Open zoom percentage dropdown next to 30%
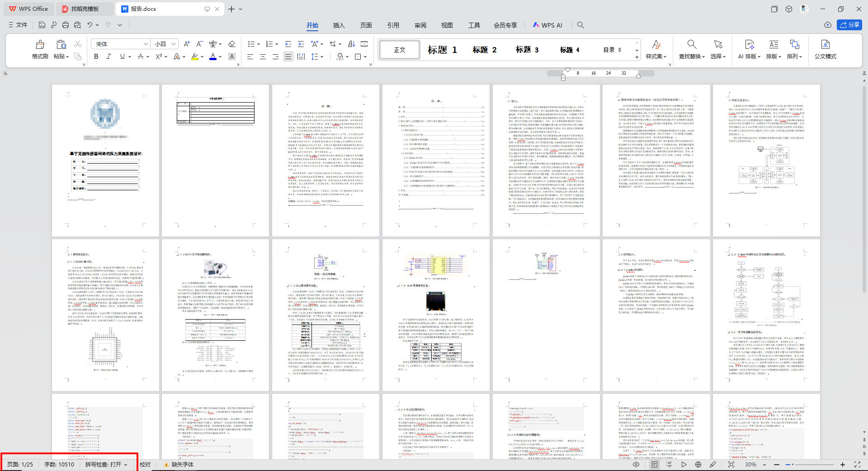 tap(764, 465)
